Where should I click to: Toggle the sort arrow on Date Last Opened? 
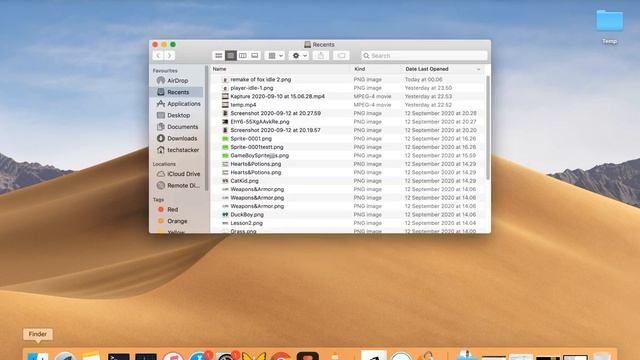click(478, 69)
